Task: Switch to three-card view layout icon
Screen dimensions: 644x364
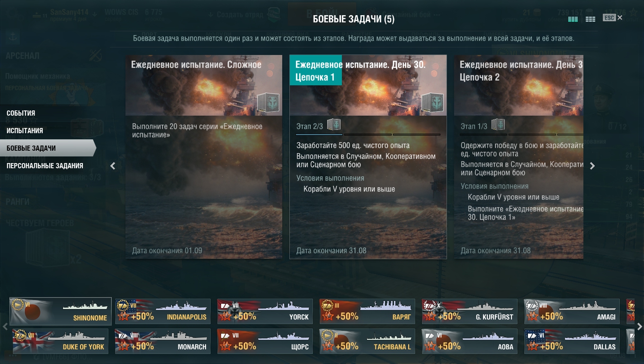Action: [573, 19]
